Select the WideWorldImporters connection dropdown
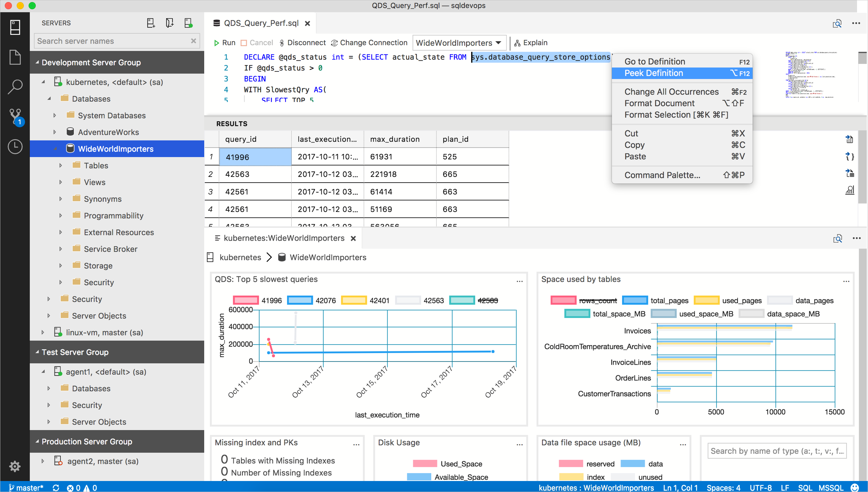The image size is (868, 492). [458, 42]
